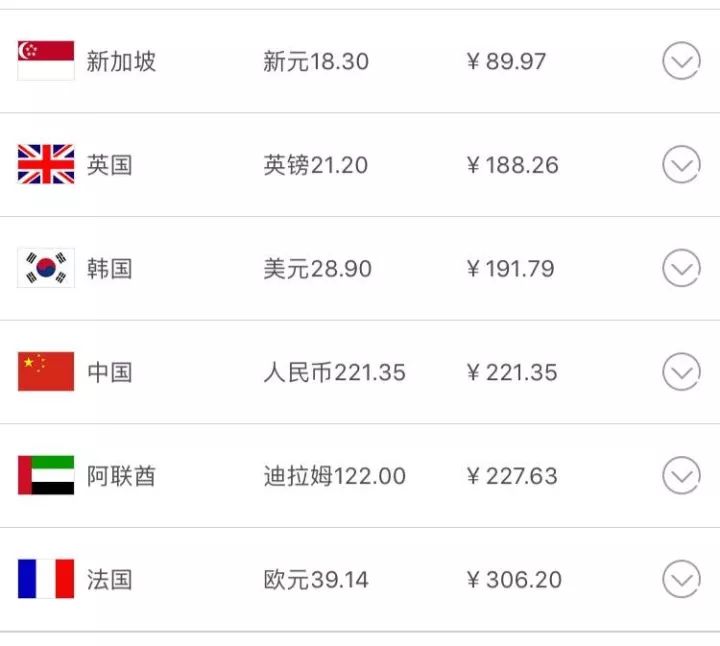Expand the 新加坡 row details

click(x=681, y=61)
